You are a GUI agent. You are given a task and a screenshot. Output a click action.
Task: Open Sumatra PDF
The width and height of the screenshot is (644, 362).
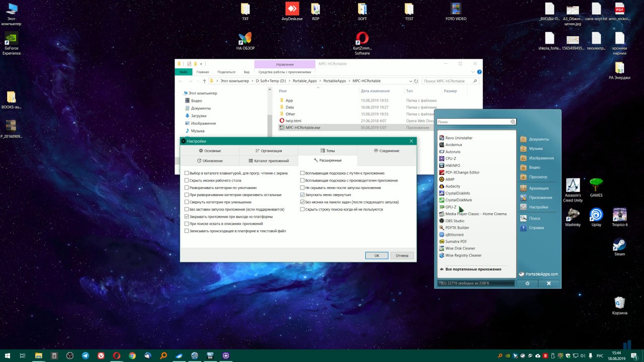tap(453, 241)
